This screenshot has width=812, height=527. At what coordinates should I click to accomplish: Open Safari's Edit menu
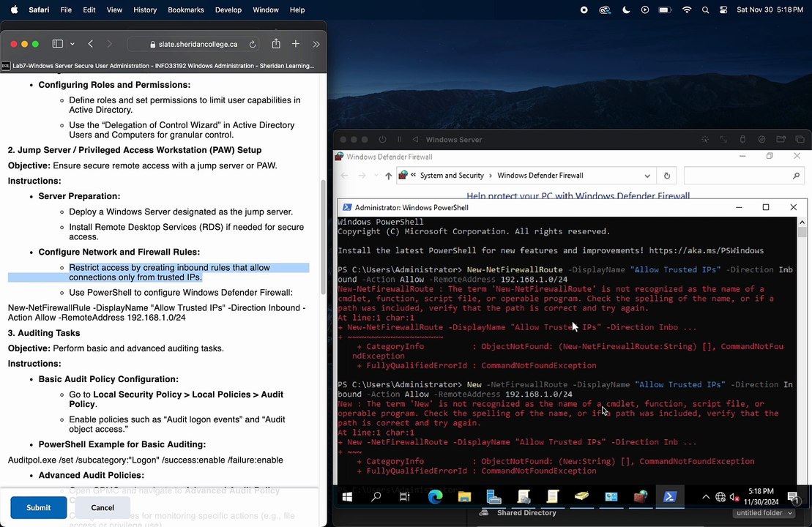[89, 10]
